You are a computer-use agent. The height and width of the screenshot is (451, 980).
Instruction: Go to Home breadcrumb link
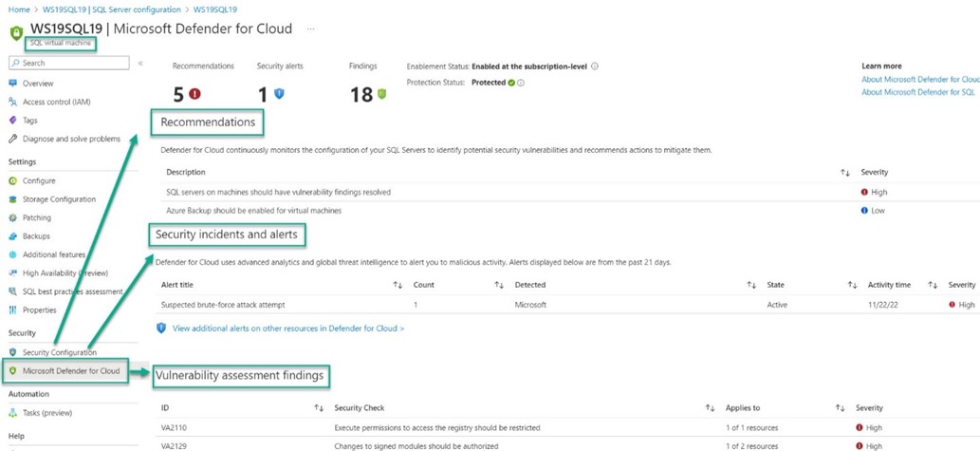tap(19, 9)
